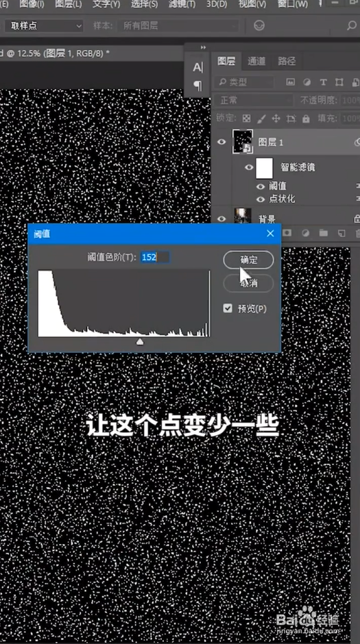Filter layers by adjustment layer icon
360x644 pixels.
[307, 82]
